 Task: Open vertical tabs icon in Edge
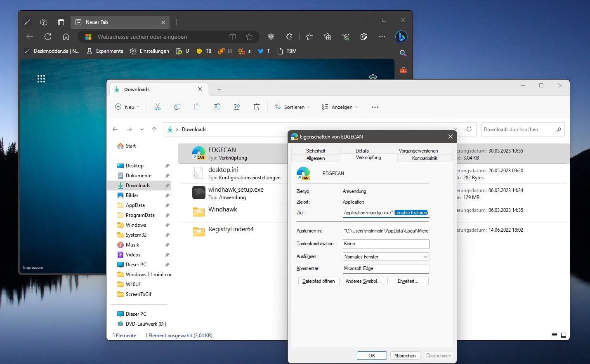tap(61, 22)
